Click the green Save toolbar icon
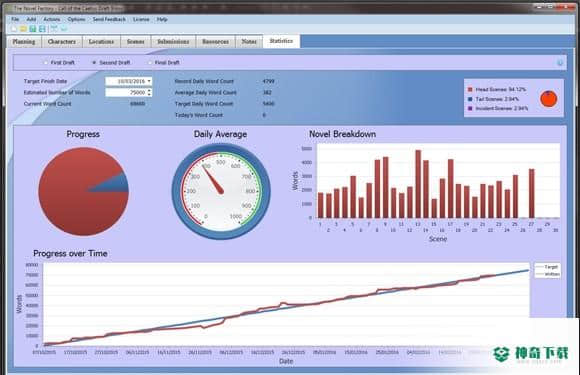The width and height of the screenshot is (580, 375). click(33, 29)
